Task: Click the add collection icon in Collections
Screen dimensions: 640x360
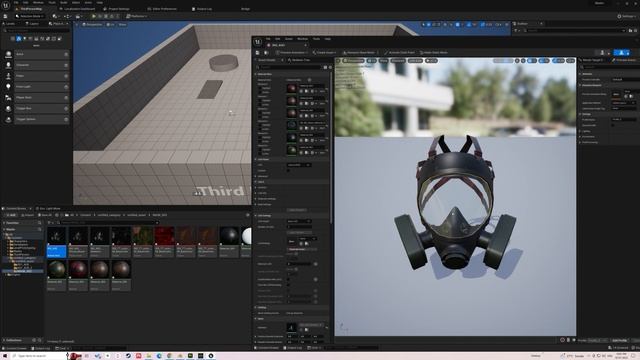Action: tap(34, 340)
